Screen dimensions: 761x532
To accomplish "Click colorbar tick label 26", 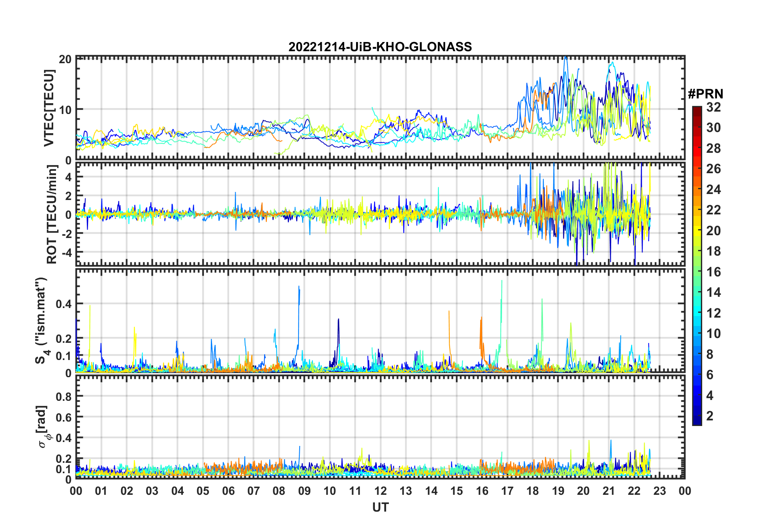I will 713,169.
